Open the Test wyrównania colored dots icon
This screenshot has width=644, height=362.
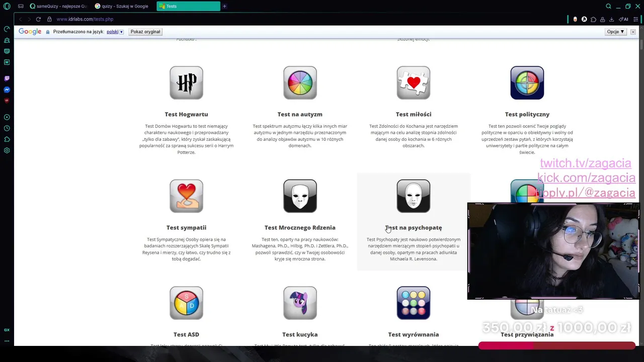[414, 303]
